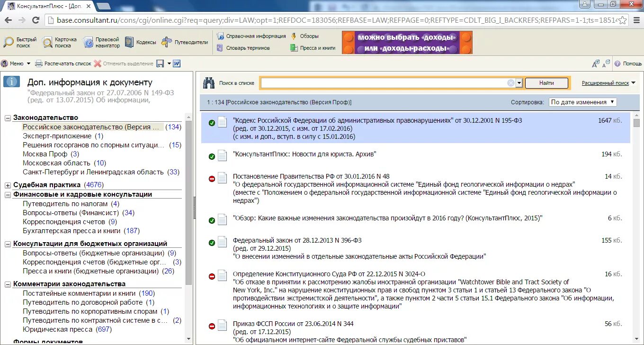
Task: Click document icon of Определение Конституционного Суда
Action: tap(223, 276)
